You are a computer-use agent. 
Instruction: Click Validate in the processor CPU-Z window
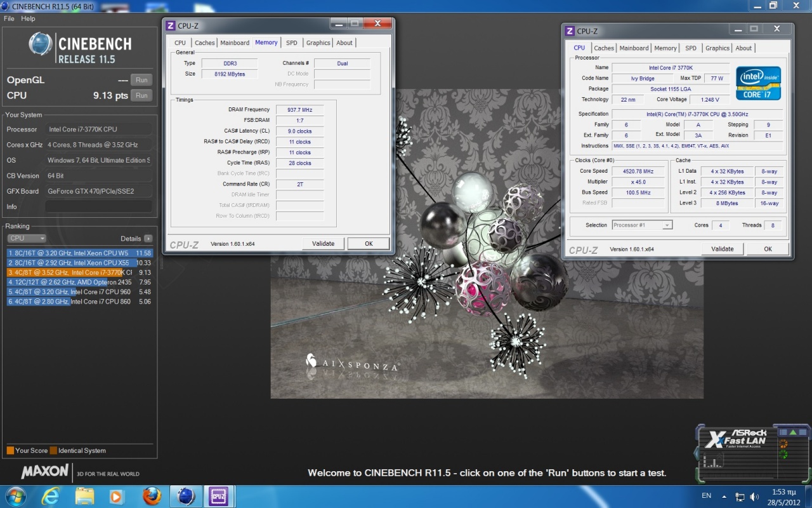click(723, 249)
